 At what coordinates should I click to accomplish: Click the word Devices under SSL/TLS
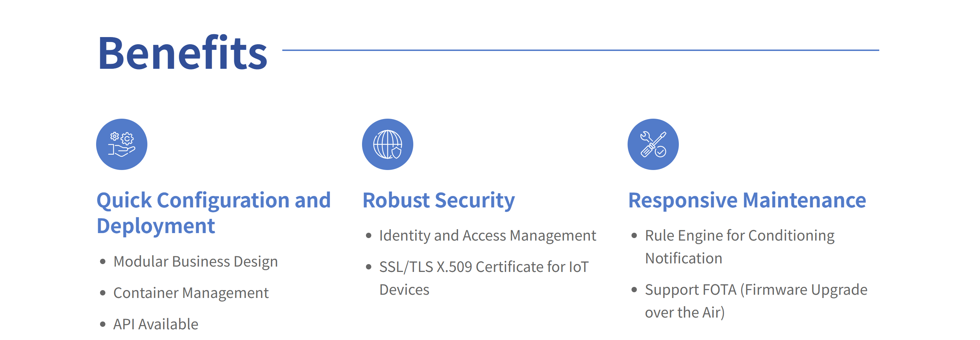(404, 290)
